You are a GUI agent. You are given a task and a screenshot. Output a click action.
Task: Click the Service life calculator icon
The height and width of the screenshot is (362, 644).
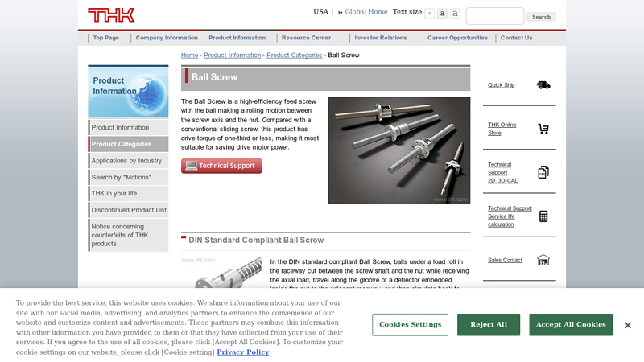[x=543, y=216]
